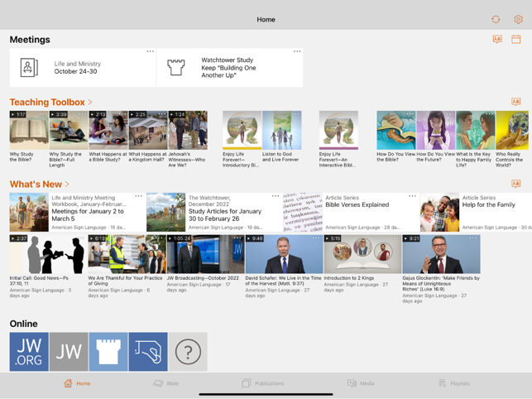Image resolution: width=532 pixels, height=399 pixels.
Task: Open more options on David Schafer video
Action: tap(316, 238)
